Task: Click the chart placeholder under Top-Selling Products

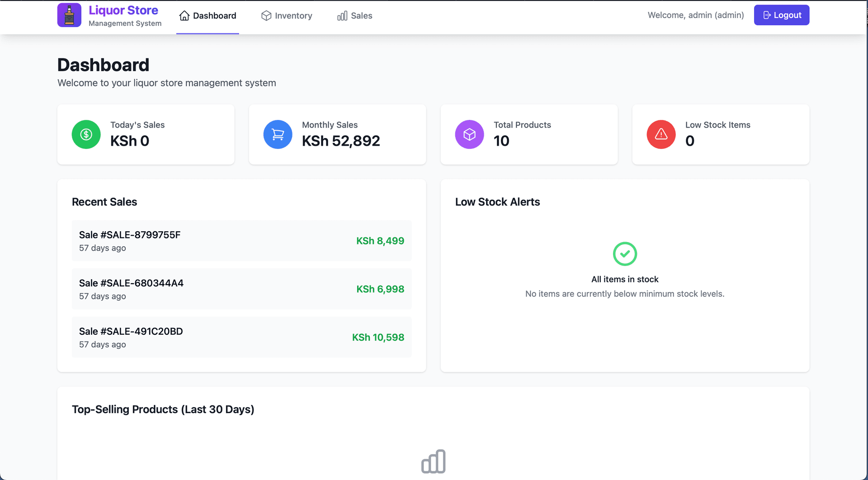Action: (433, 461)
